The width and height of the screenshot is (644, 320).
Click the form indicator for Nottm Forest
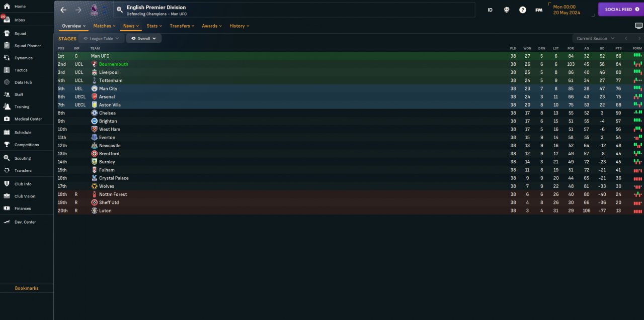[x=637, y=194]
